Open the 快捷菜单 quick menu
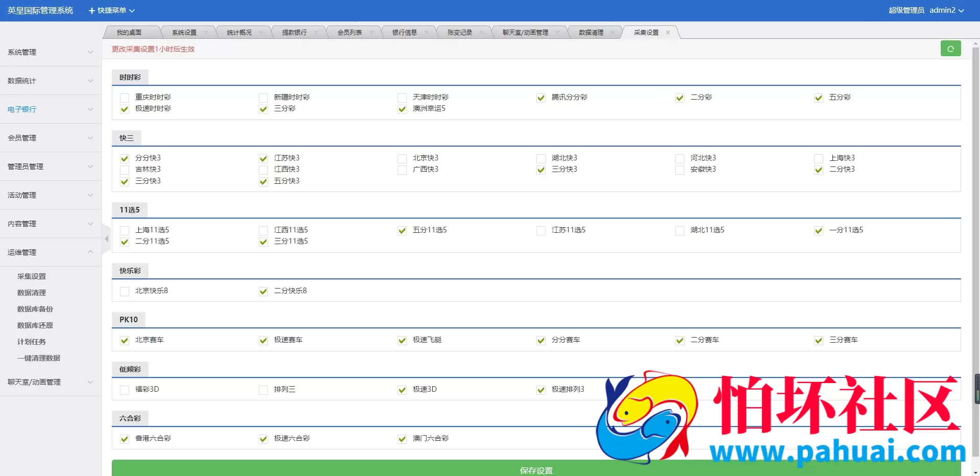 (x=111, y=10)
